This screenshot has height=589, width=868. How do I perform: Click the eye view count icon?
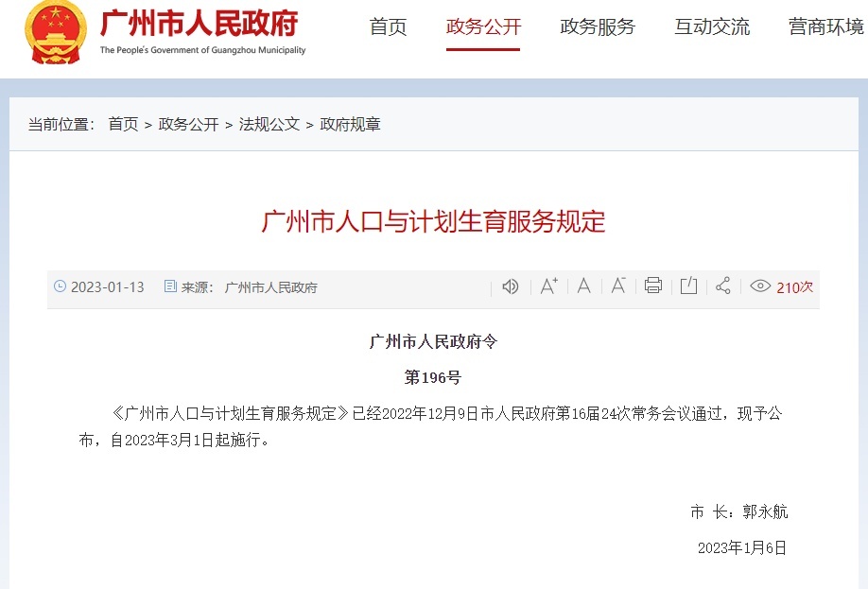point(760,286)
